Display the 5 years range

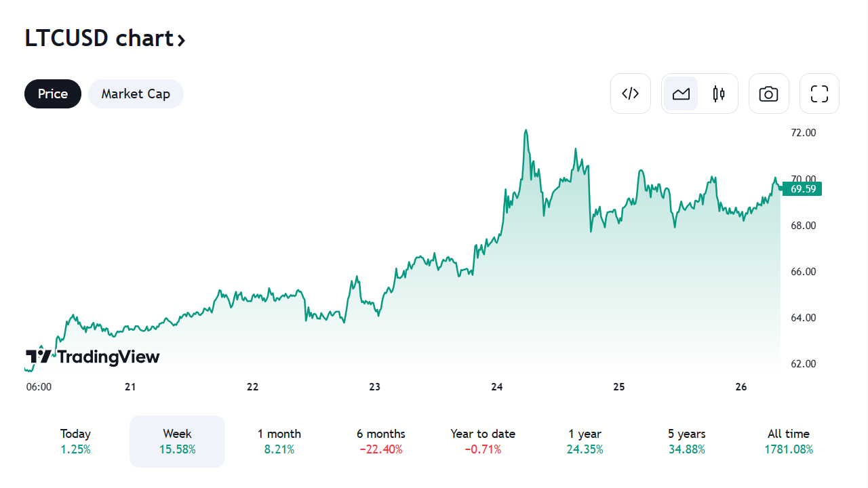click(x=686, y=441)
